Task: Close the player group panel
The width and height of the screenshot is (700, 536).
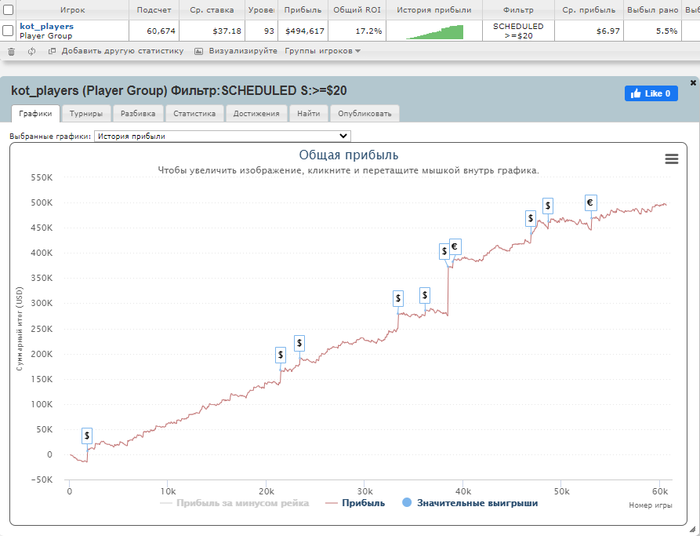Action: coord(693,83)
